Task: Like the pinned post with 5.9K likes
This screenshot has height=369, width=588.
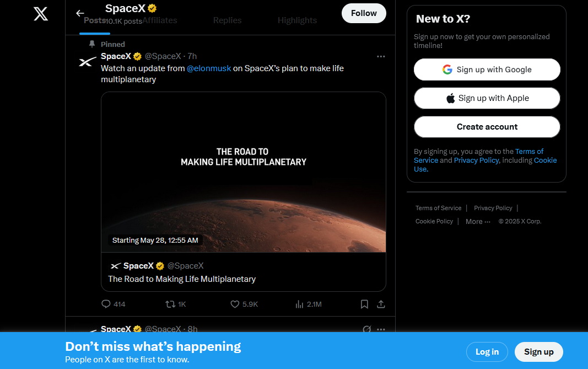Action: pos(244,304)
